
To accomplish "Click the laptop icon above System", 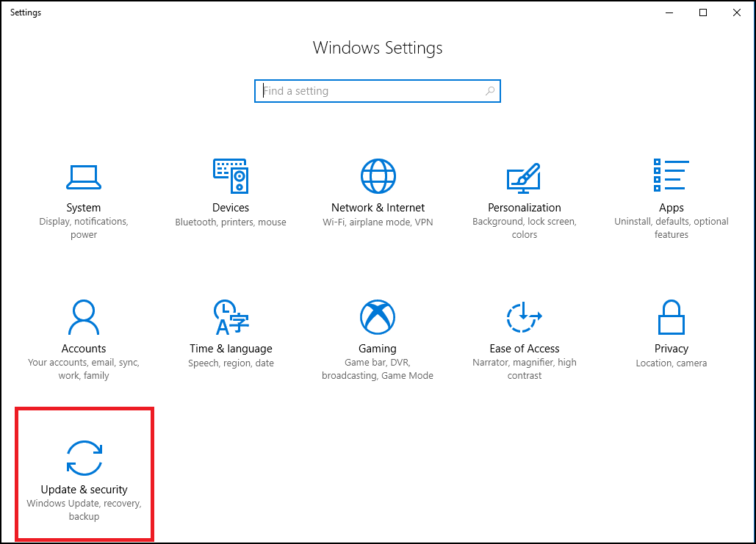I will (x=83, y=176).
